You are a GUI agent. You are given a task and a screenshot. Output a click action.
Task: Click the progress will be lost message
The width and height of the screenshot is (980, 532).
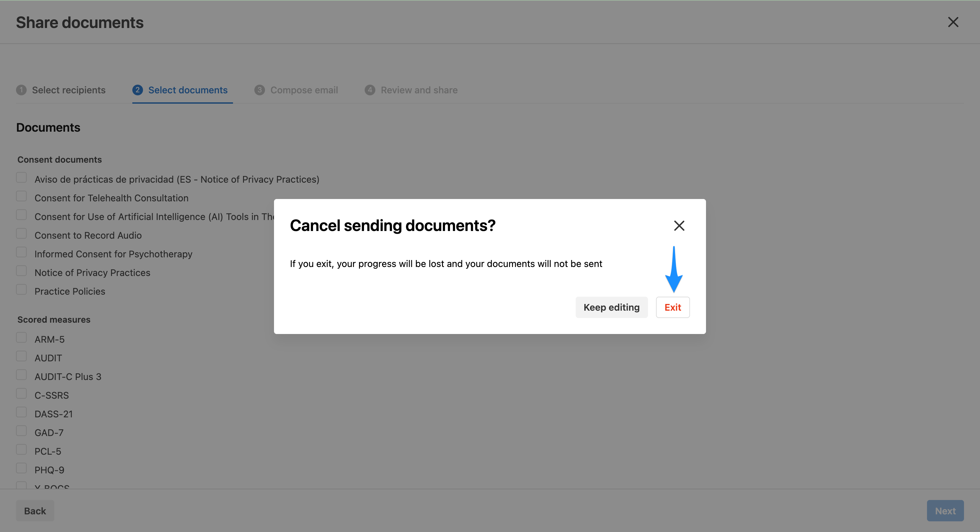[446, 264]
